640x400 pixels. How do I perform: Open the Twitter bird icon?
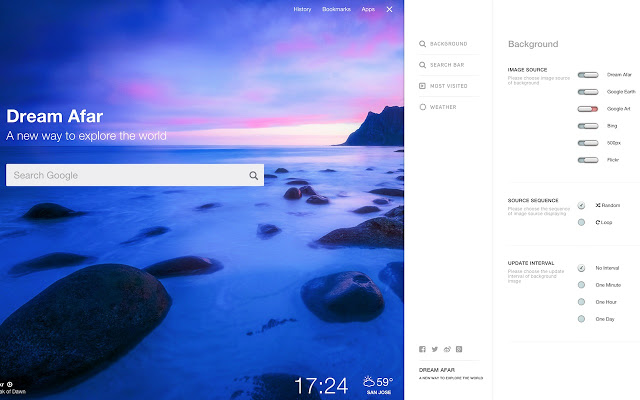tap(435, 349)
